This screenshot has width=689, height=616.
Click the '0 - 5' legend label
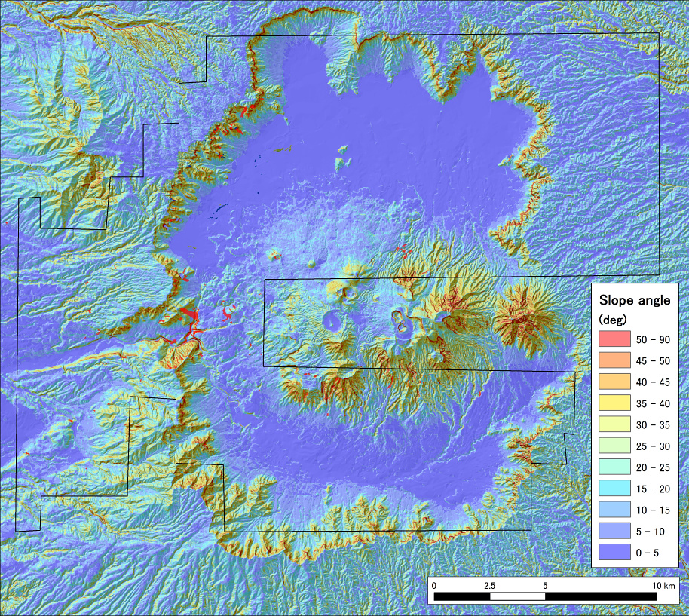[x=648, y=553]
